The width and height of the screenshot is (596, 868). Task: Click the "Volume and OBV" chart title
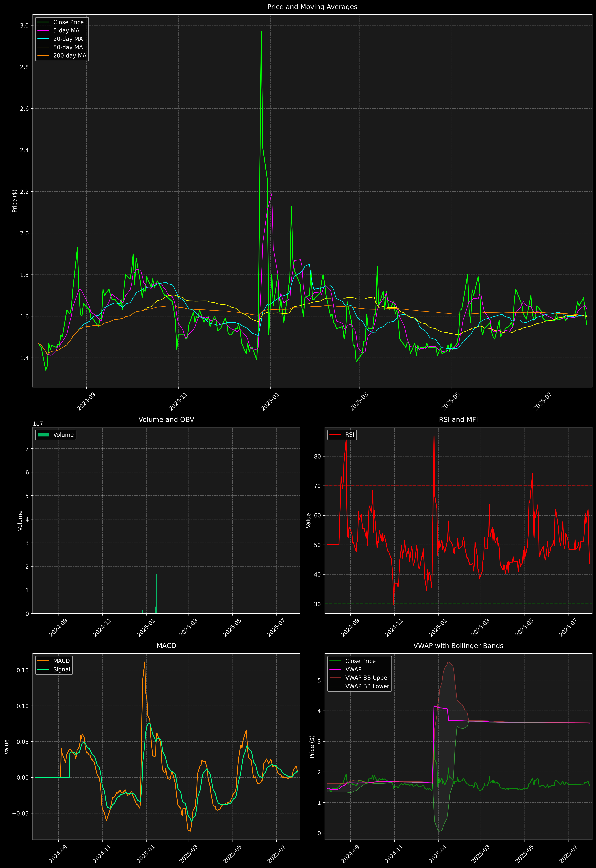pos(166,419)
